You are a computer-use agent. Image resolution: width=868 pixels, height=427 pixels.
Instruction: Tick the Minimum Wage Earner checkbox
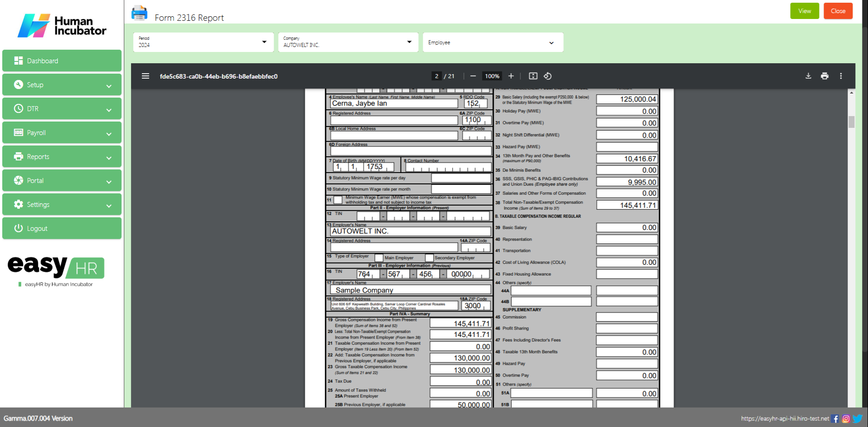pyautogui.click(x=338, y=200)
